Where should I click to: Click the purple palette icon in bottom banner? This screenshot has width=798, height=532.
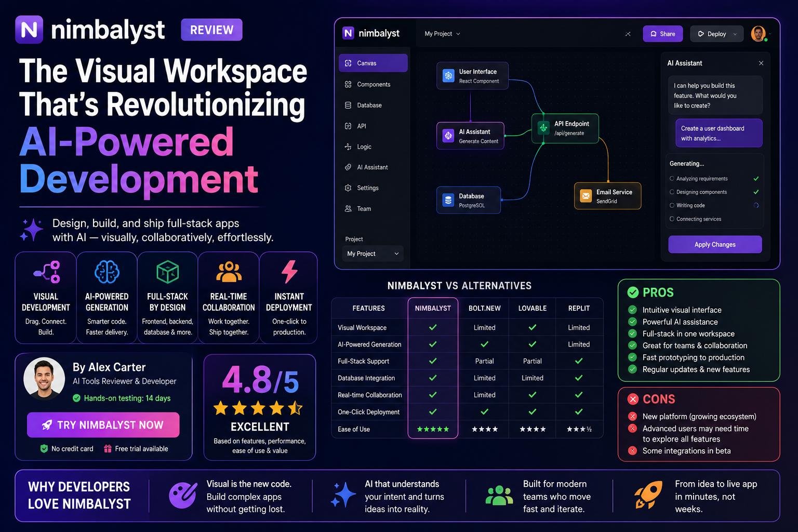coord(182,496)
